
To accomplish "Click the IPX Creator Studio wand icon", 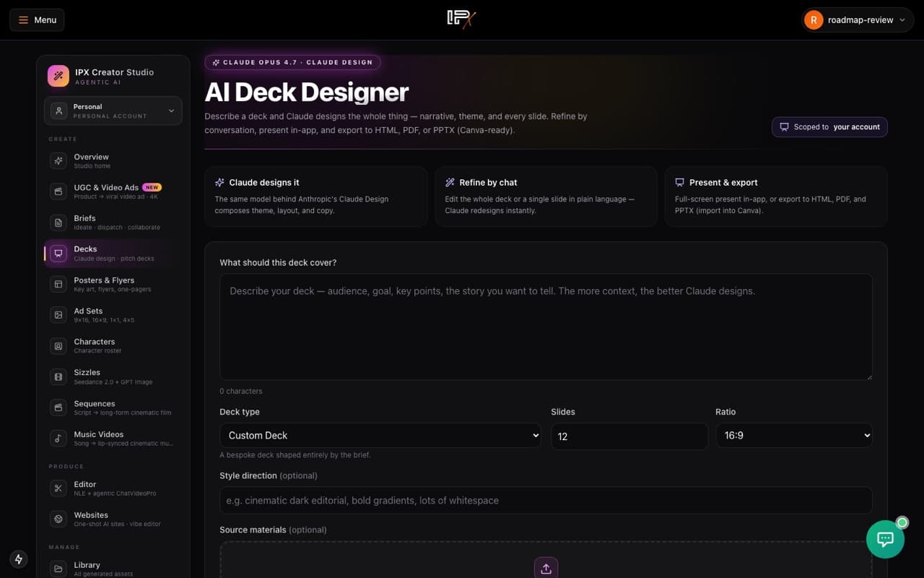I will click(x=58, y=76).
